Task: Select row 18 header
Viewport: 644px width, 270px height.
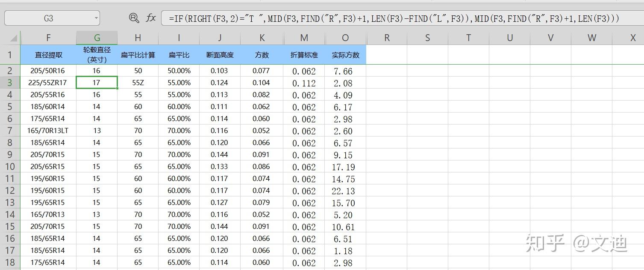Action: pyautogui.click(x=10, y=262)
